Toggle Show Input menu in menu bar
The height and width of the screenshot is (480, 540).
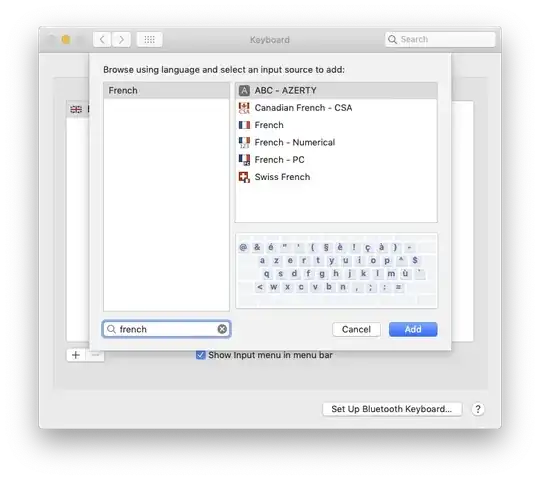click(x=200, y=355)
